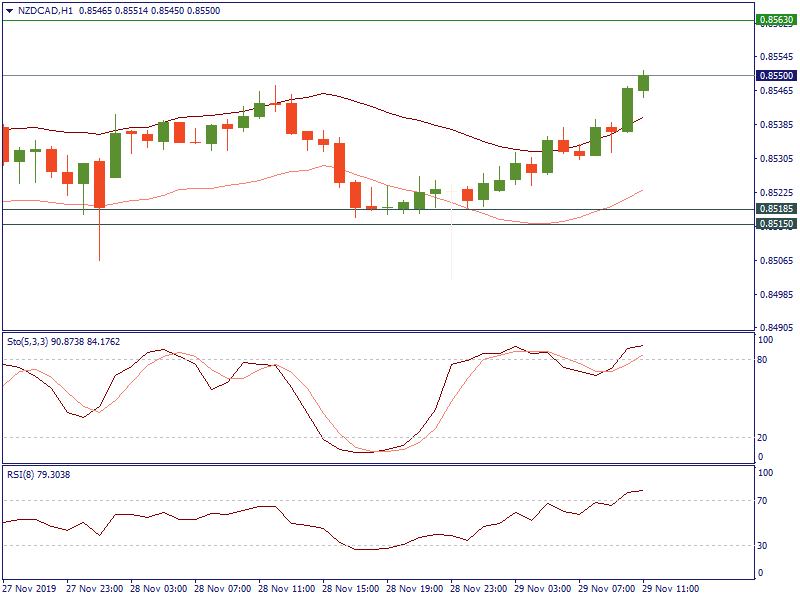Click the tall red candle after 28 Nov 11:00

339,163
